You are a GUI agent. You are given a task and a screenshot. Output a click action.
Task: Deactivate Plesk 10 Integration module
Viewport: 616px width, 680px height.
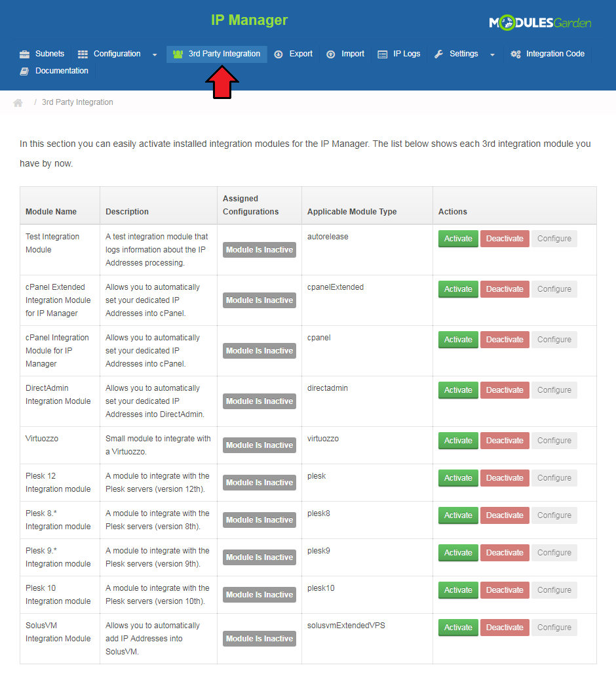[505, 590]
